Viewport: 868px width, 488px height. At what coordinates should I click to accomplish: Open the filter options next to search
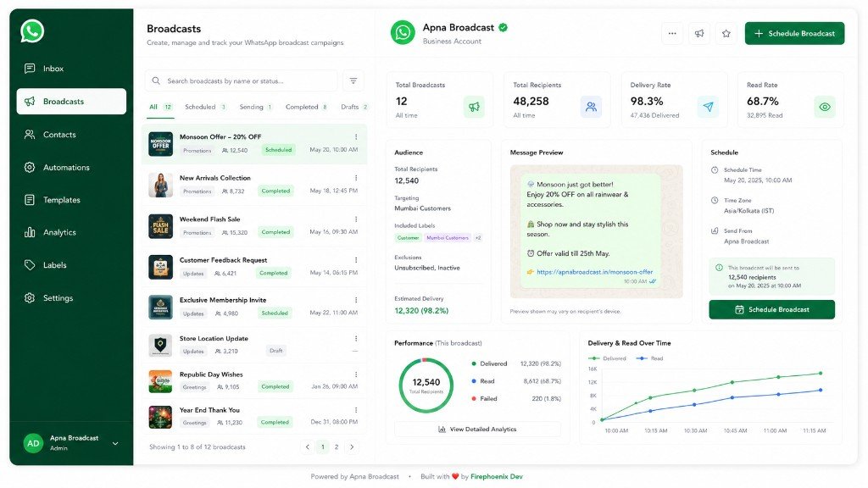[353, 80]
